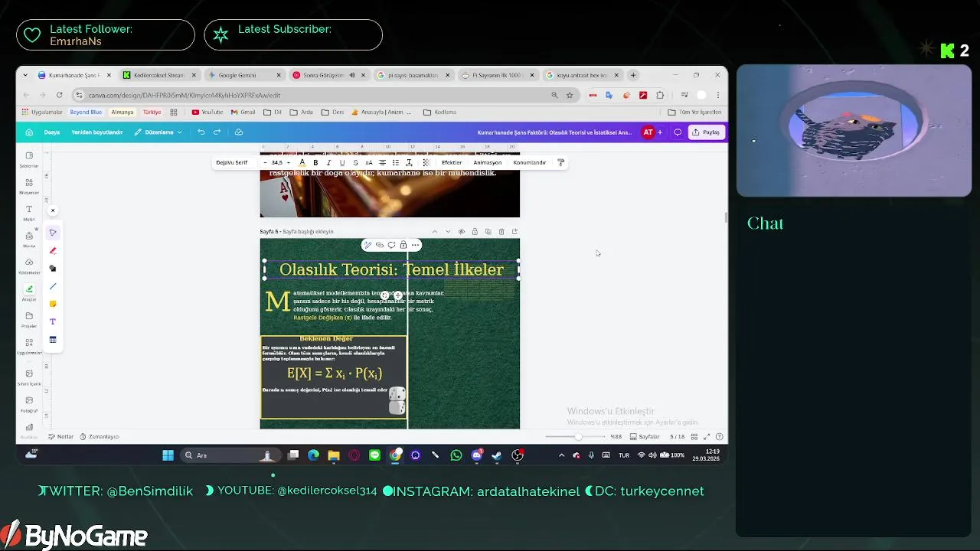Open the Dosya menu
Viewport: 980px width, 551px height.
tap(52, 132)
